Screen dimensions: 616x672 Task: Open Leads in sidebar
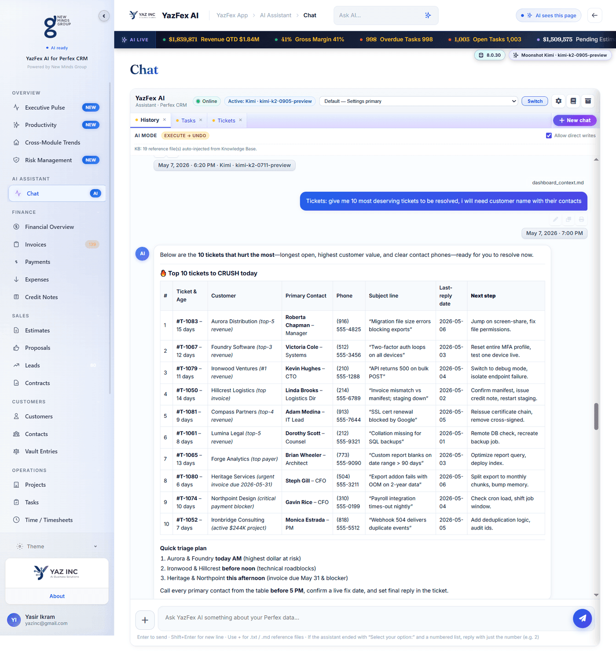pos(57,365)
